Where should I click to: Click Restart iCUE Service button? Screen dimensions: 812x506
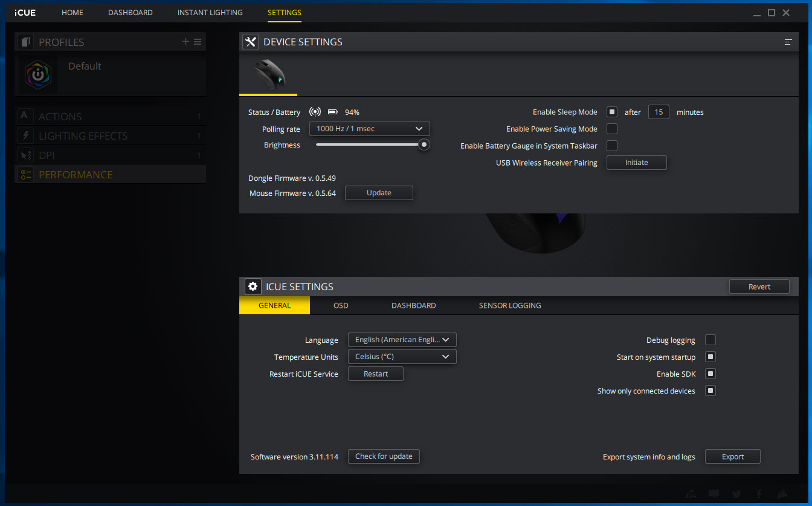tap(376, 374)
